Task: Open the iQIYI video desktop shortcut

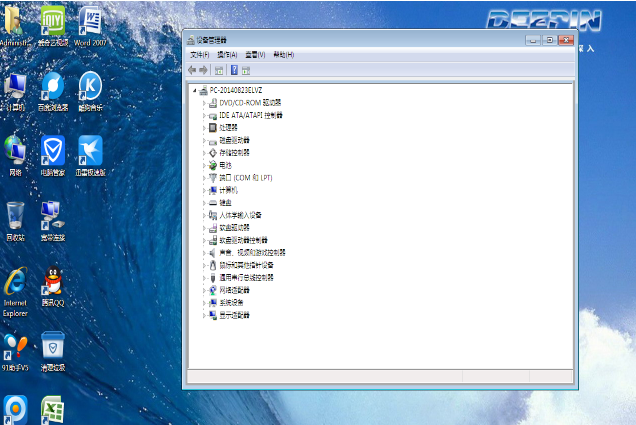Action: pyautogui.click(x=53, y=25)
